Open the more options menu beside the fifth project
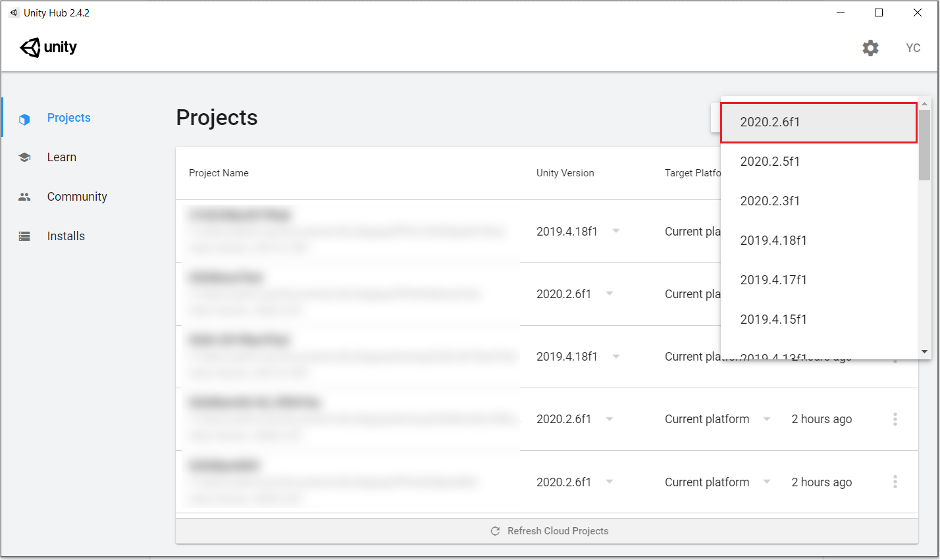Viewport: 940px width, 560px height. pos(895,482)
